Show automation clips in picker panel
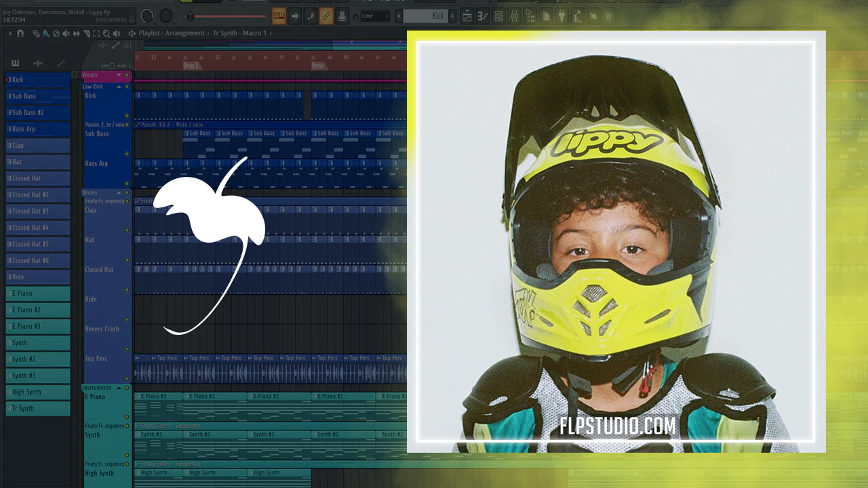The height and width of the screenshot is (488, 868). 60,63
